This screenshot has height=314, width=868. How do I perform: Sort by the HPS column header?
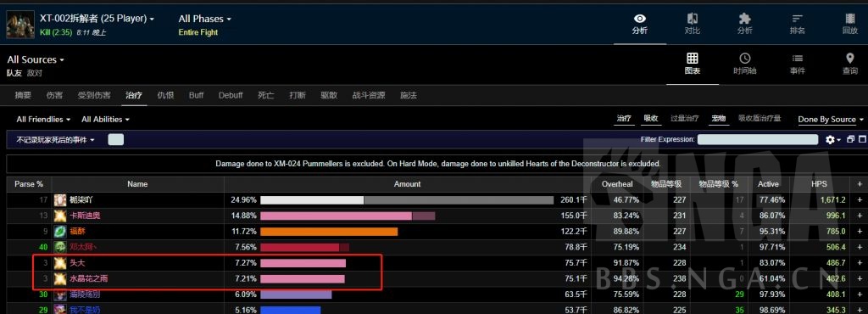pyautogui.click(x=819, y=184)
